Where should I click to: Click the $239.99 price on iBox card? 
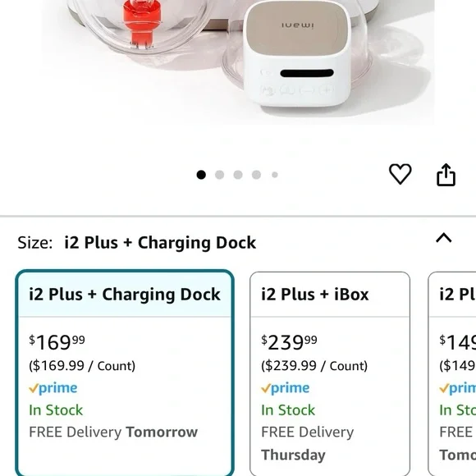(289, 342)
